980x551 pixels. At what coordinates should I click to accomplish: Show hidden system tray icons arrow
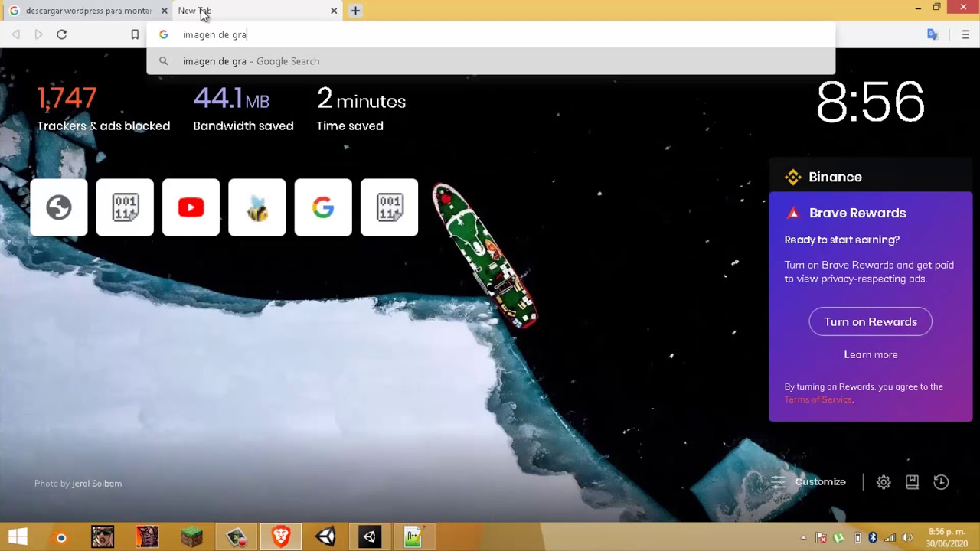803,537
